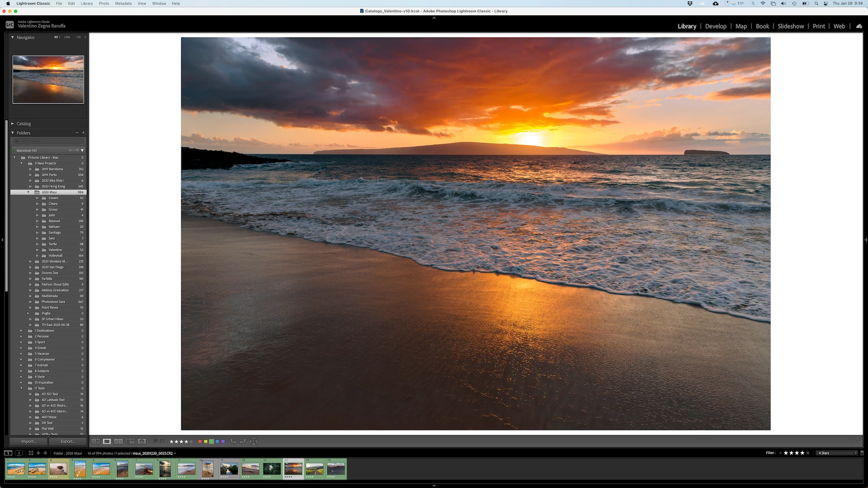Toggle the filter on/off switch
The width and height of the screenshot is (868, 488).
[862, 453]
